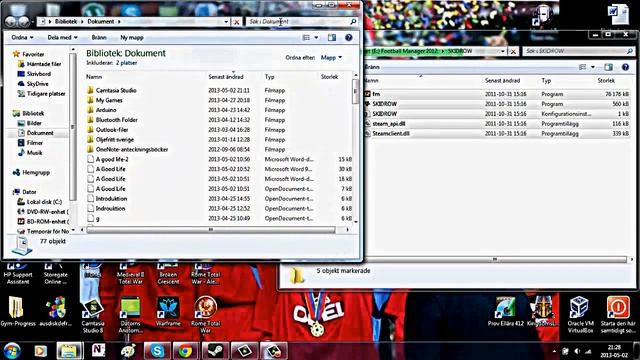Open the Prov Ellära 412 desktop file
This screenshot has width=640, height=360.
tap(505, 312)
